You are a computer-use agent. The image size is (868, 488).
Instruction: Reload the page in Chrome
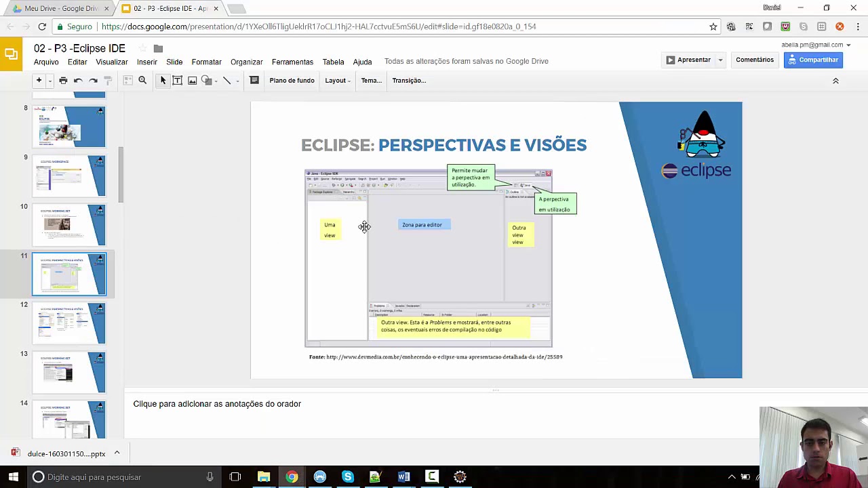(x=42, y=26)
